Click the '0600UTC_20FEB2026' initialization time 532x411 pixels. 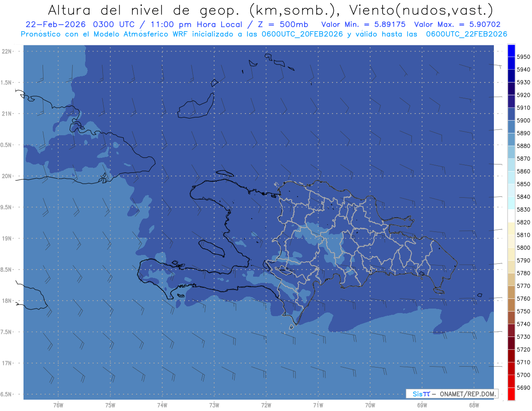pyautogui.click(x=301, y=34)
